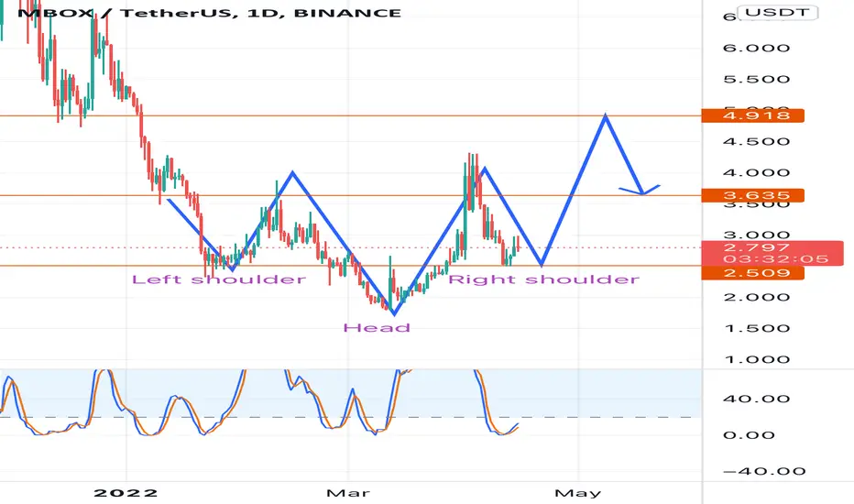The height and width of the screenshot is (504, 854).
Task: Click the 4.500 price scale value
Action: click(756, 142)
